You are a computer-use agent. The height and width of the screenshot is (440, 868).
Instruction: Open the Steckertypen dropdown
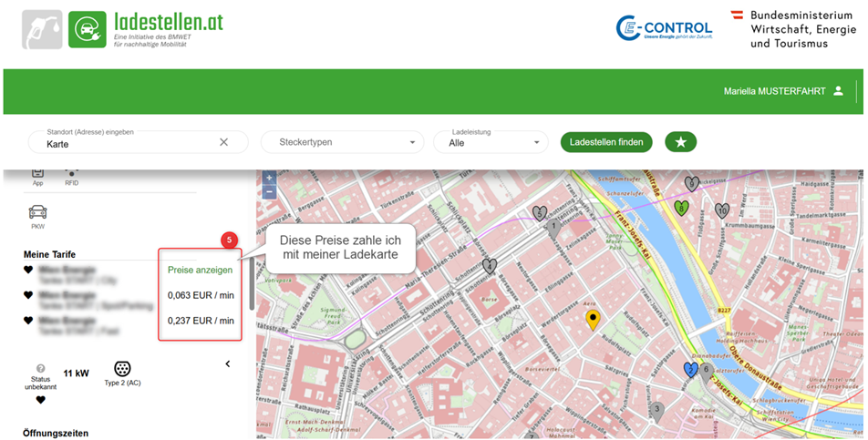click(x=342, y=142)
